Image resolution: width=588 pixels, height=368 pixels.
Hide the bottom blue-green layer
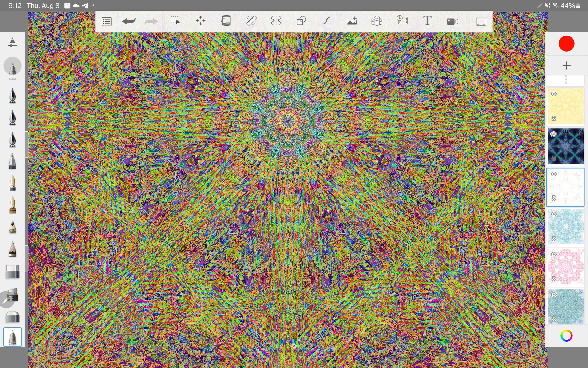(x=554, y=295)
